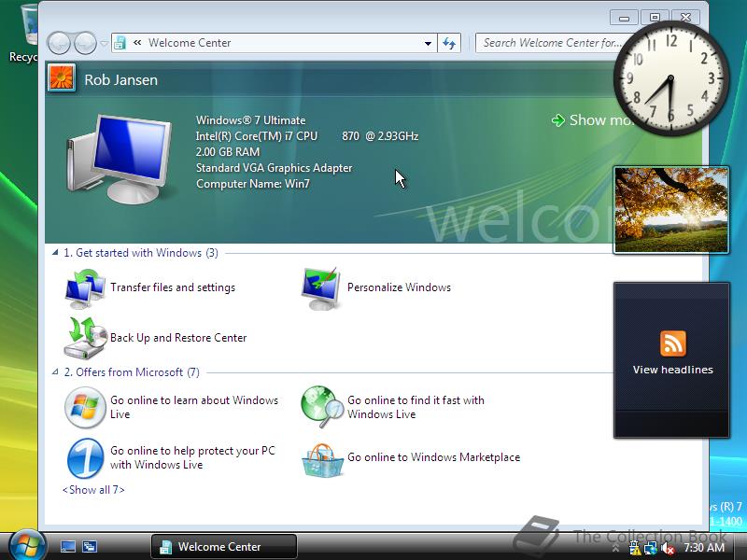Click the Welcome Center taskbar button
This screenshot has width=747, height=560.
pos(224,546)
